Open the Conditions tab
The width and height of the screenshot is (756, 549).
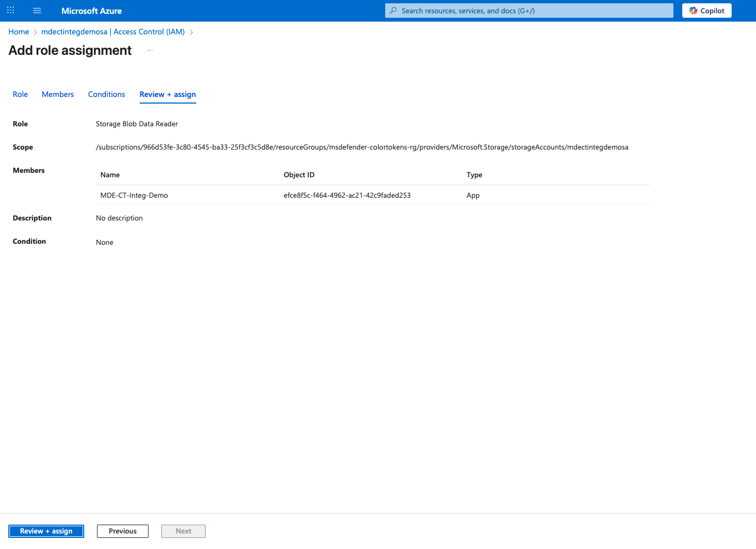click(106, 94)
